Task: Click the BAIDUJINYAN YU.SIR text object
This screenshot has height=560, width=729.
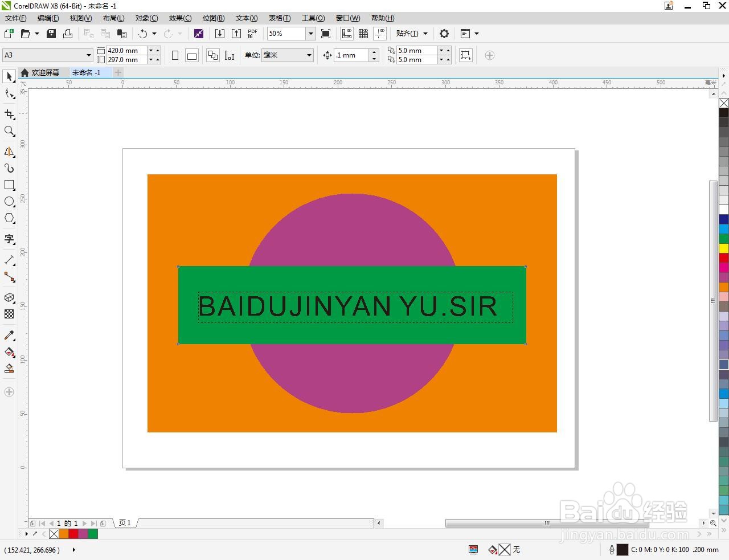Action: tap(348, 306)
